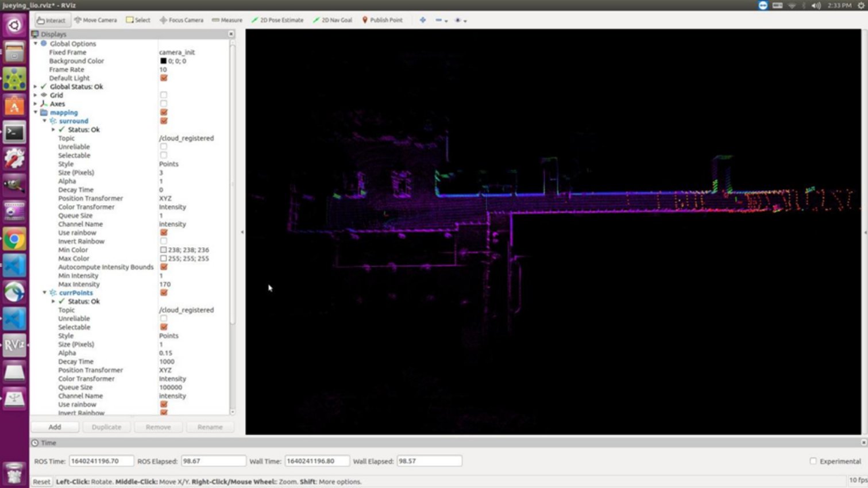
Task: Pick the Measure tool
Action: [x=227, y=20]
